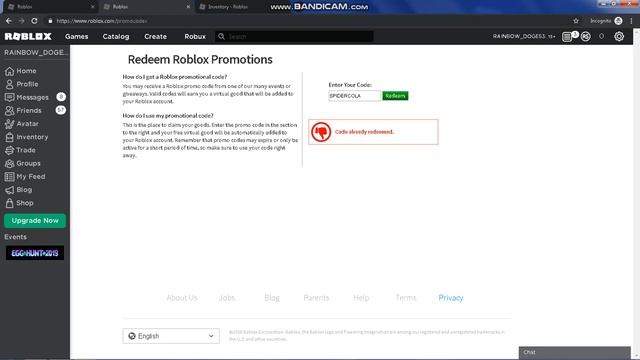Open the Home sidebar icon

coord(9,71)
